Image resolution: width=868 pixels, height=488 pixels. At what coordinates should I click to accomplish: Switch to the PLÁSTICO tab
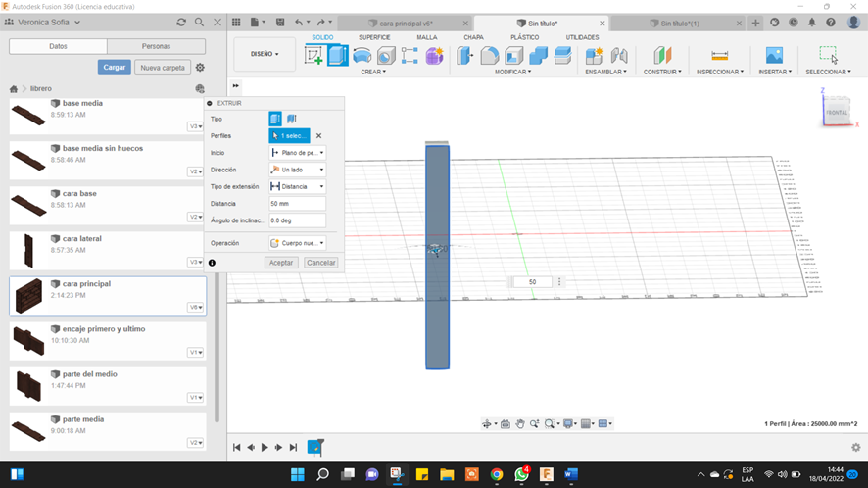pyautogui.click(x=524, y=37)
